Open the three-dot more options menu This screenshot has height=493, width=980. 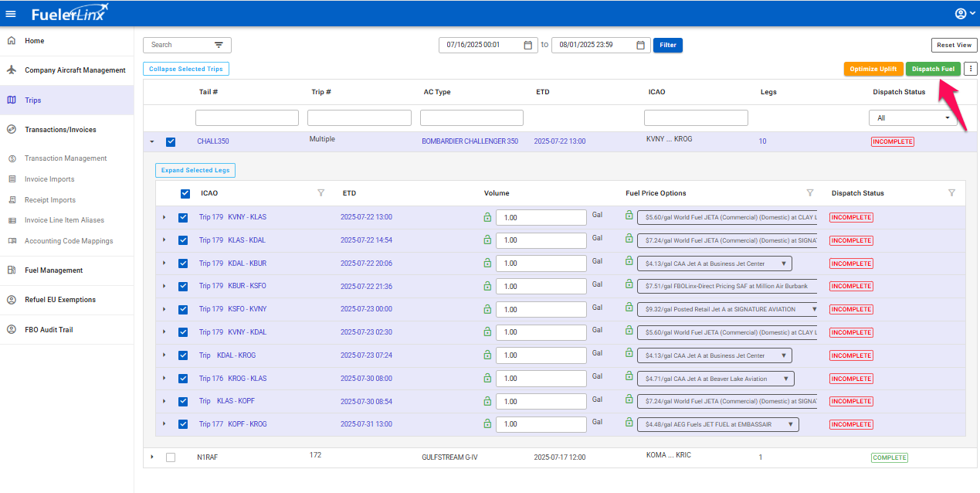click(971, 69)
